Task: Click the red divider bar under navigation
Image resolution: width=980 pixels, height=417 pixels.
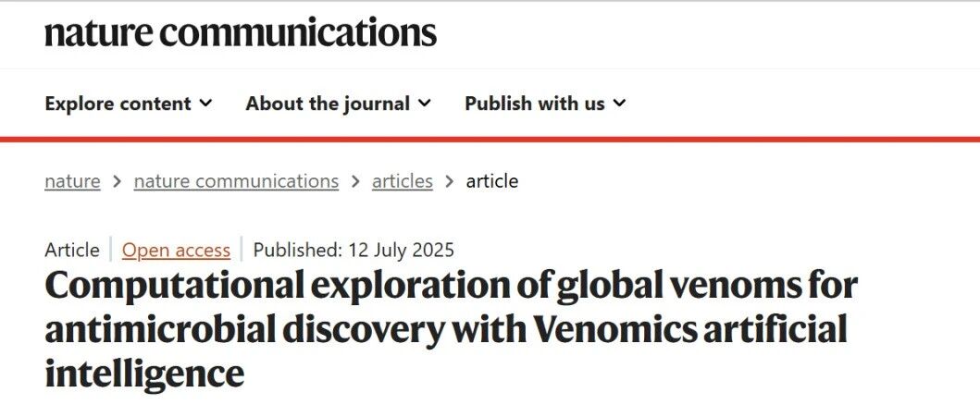Action: point(490,140)
